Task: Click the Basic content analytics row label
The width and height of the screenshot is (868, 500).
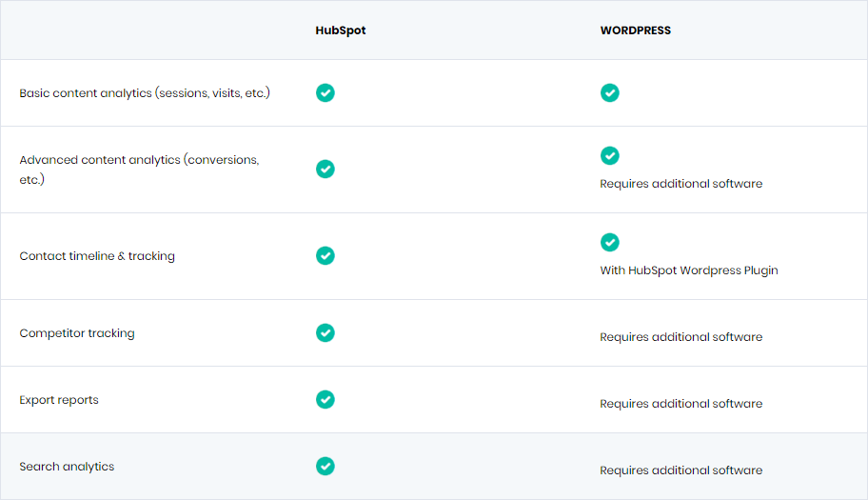Action: coord(145,93)
